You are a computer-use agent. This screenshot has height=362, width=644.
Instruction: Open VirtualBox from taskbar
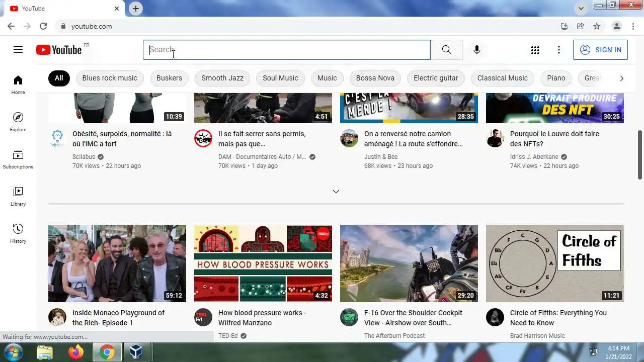[136, 352]
